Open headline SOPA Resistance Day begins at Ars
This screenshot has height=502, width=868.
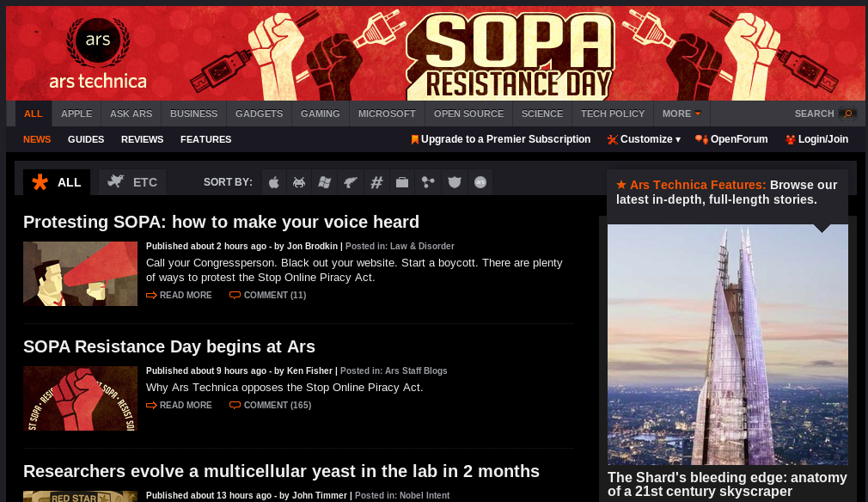click(x=169, y=346)
